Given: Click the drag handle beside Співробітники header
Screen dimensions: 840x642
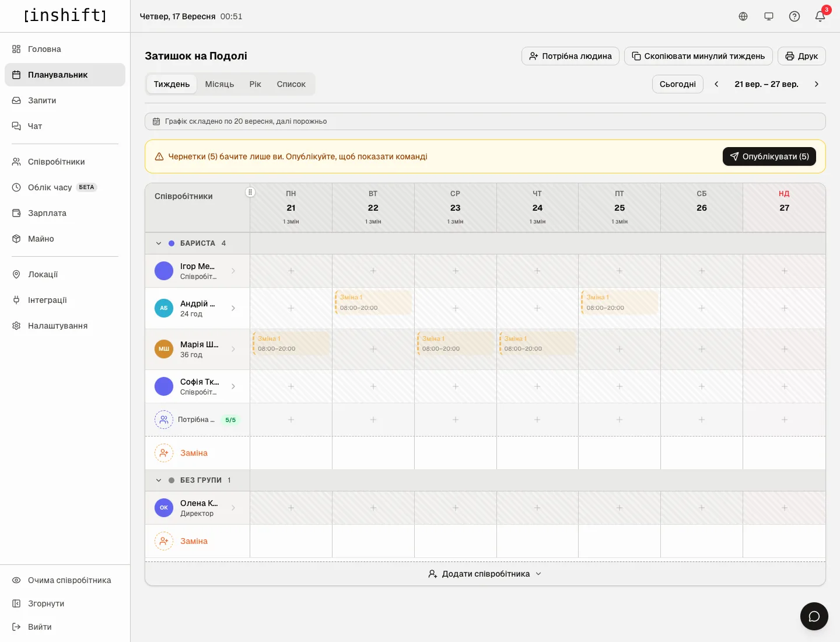Looking at the screenshot, I should (250, 192).
